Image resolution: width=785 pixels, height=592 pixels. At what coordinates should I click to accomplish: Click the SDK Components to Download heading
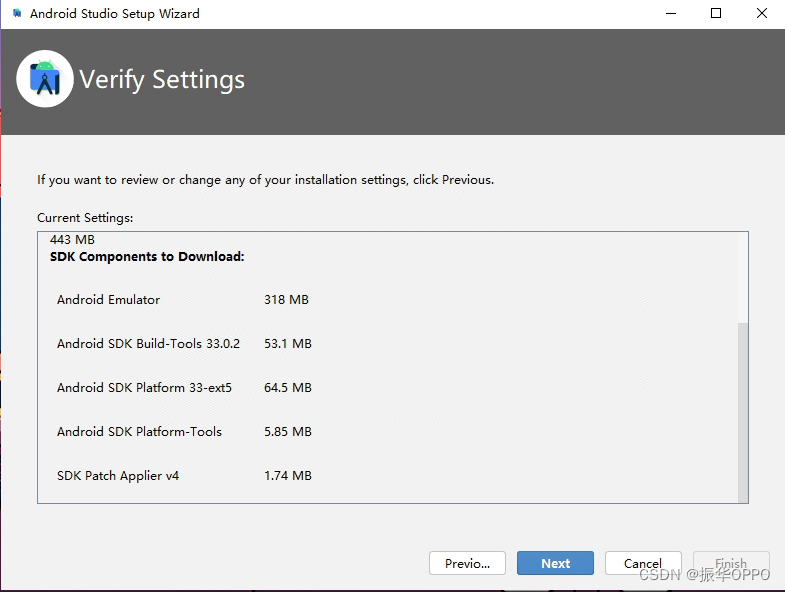pos(147,256)
